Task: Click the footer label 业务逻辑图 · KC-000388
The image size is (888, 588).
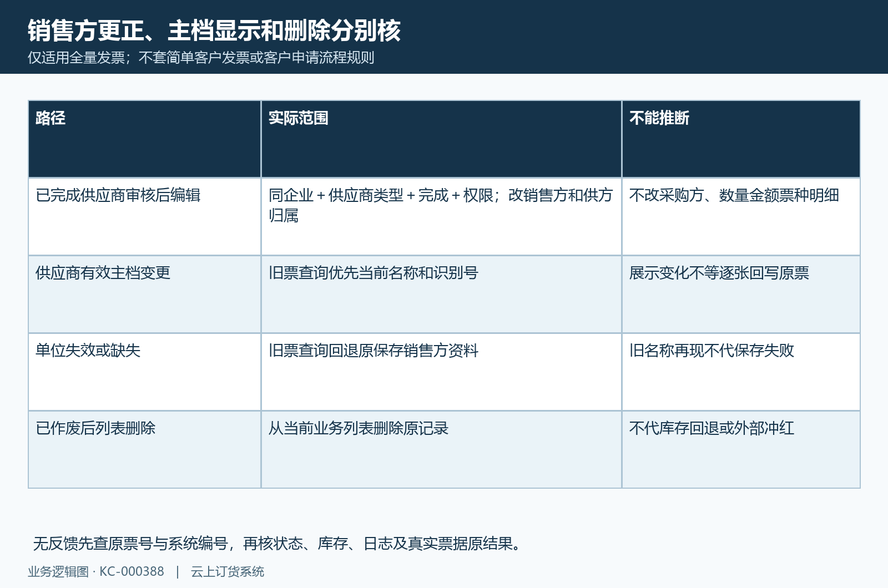Action: pos(96,571)
